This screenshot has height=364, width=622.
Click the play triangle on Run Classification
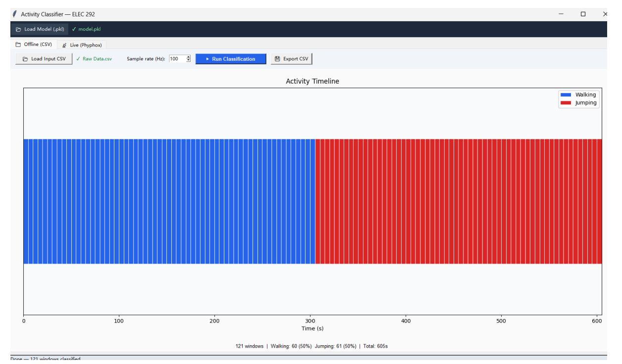click(x=208, y=59)
